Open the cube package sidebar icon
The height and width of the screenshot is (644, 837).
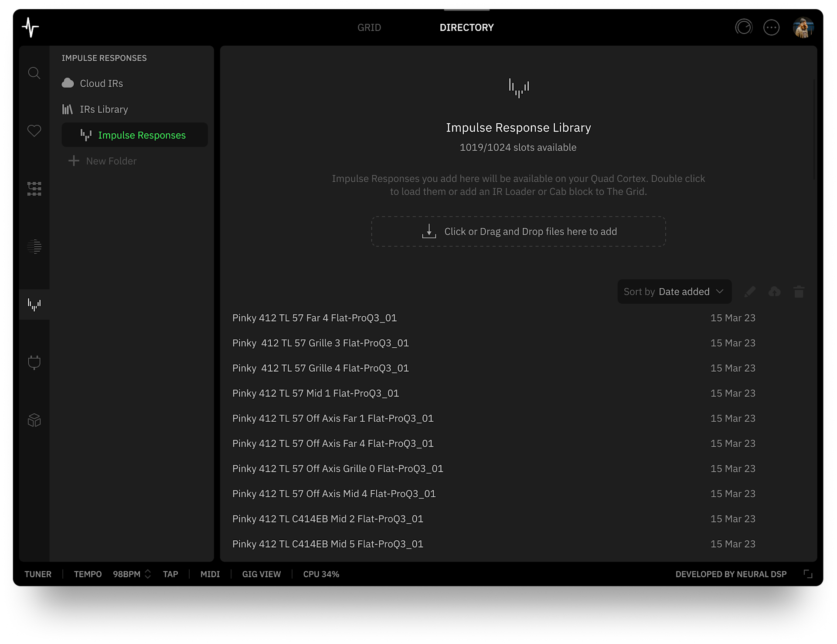point(34,420)
